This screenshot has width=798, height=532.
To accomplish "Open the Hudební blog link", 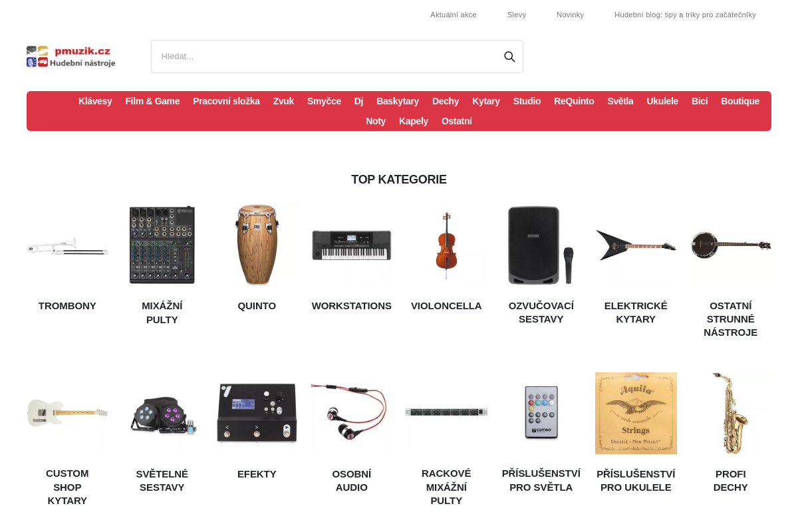I will pos(685,15).
